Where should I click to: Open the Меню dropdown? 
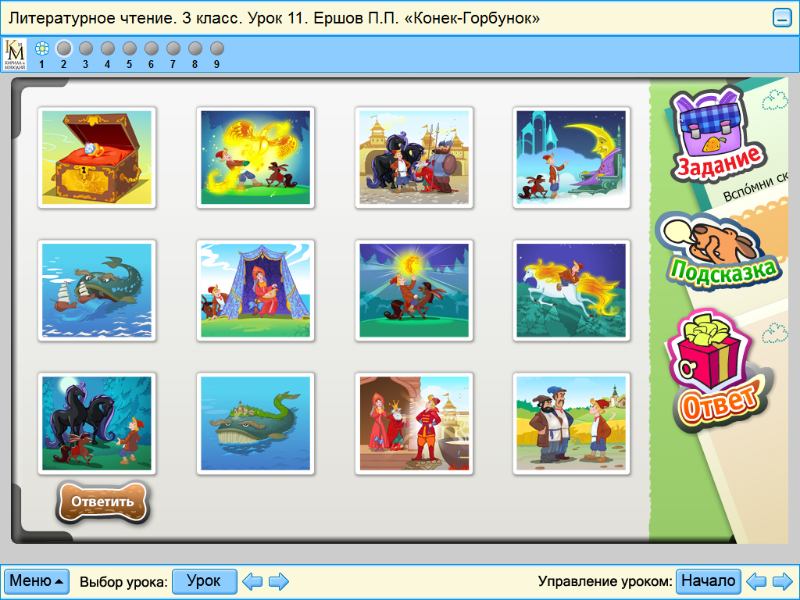click(37, 581)
